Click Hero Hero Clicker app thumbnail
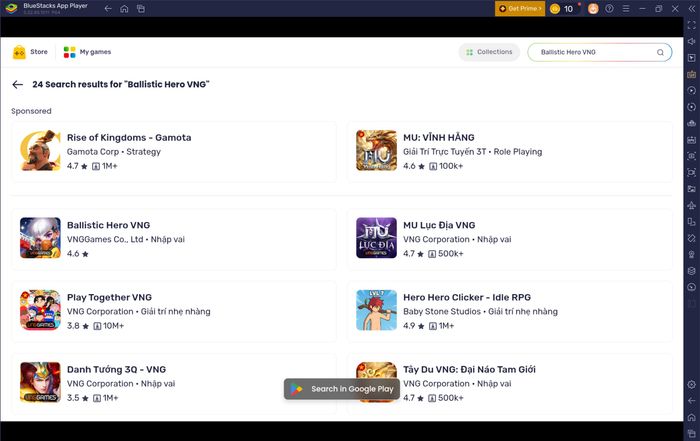700x441 pixels. coord(376,310)
